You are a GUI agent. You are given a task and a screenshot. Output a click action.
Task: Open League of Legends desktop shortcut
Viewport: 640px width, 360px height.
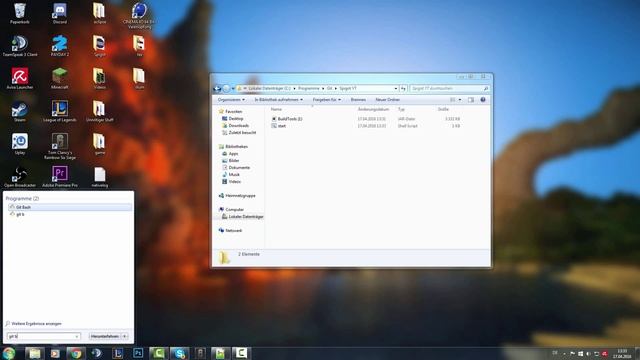pyautogui.click(x=60, y=111)
